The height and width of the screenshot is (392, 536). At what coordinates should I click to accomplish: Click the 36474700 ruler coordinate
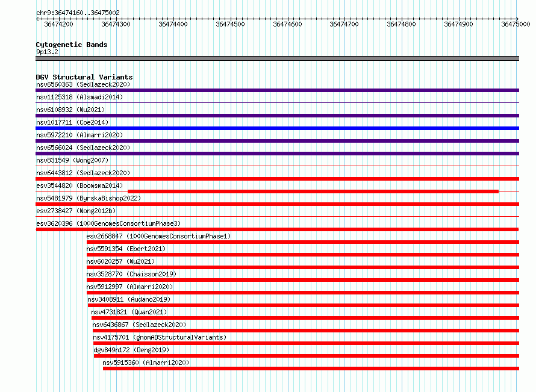[x=344, y=24]
